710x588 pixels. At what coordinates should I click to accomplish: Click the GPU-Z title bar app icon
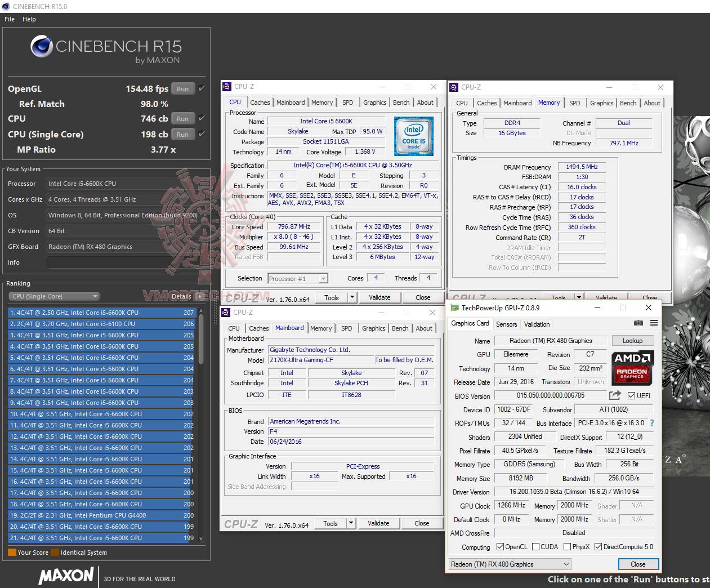454,308
